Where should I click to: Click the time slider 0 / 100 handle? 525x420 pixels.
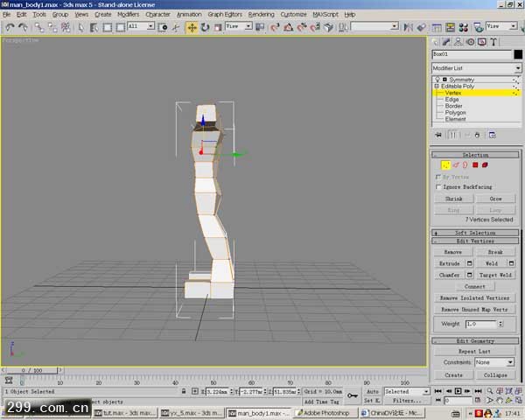(31, 370)
